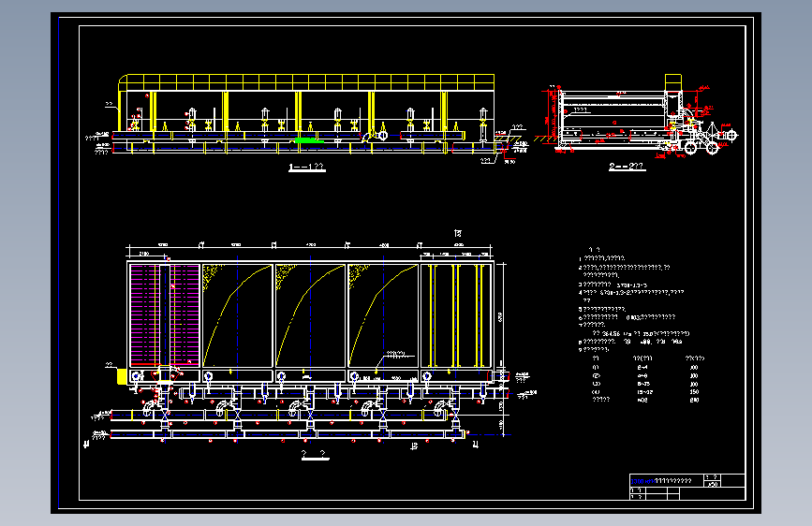Click the red-outlined pipe fitting below the magenta cell

[x=166, y=374]
